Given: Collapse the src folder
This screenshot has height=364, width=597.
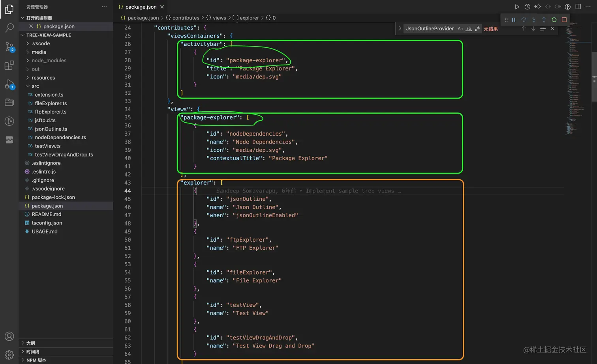Looking at the screenshot, I should pos(35,86).
